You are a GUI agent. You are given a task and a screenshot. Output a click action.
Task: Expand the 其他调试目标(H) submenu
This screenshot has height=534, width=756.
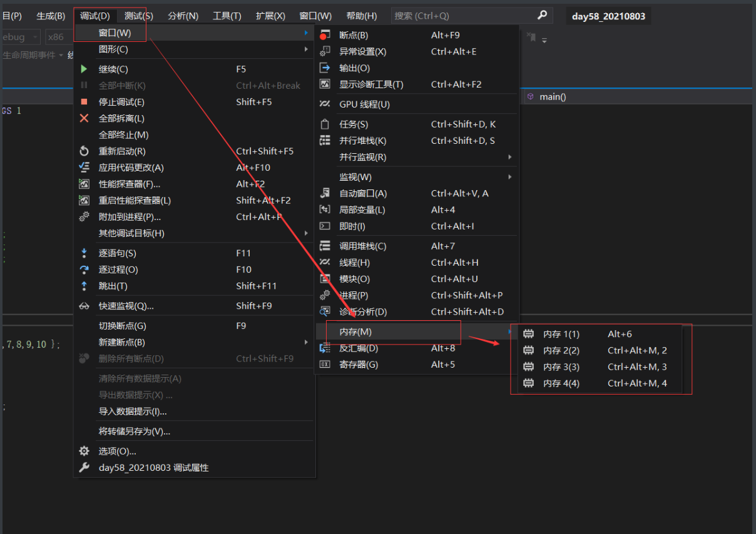point(195,233)
